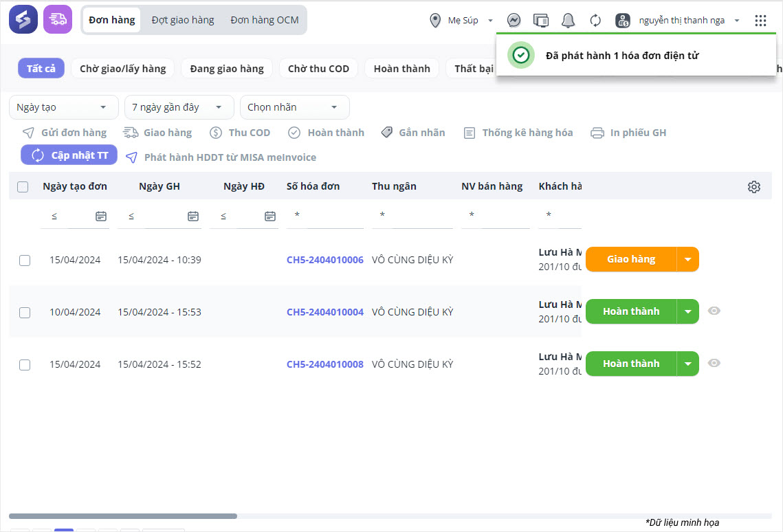Screen dimensions: 783x532
Task: Switch to the "Đợt giao hàng" tab
Action: pyautogui.click(x=183, y=20)
